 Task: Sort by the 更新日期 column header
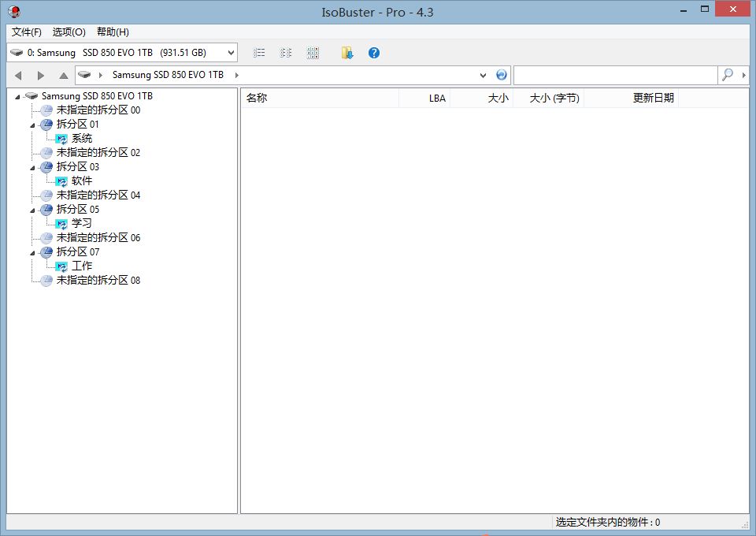click(x=631, y=98)
